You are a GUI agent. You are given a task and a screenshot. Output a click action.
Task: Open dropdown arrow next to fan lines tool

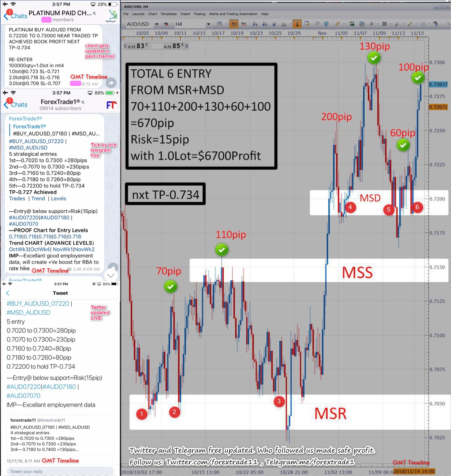click(403, 24)
